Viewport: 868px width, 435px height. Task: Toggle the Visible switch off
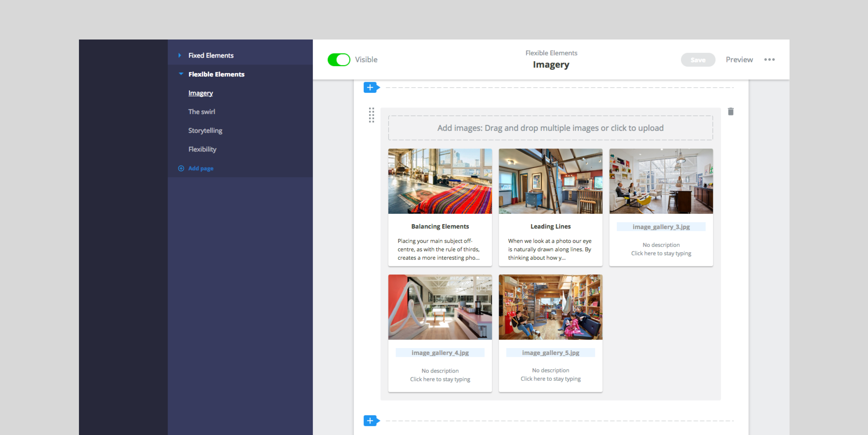coord(339,60)
